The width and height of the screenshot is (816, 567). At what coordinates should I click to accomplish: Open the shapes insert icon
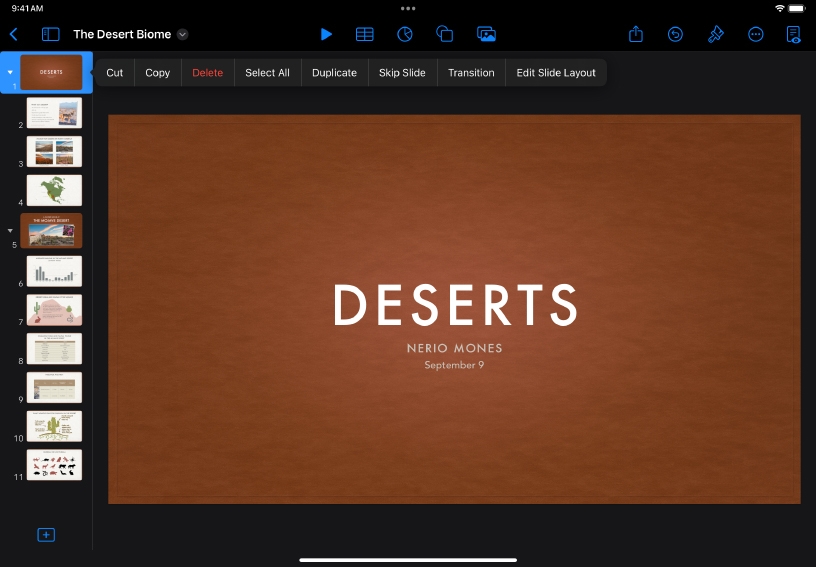tap(445, 34)
